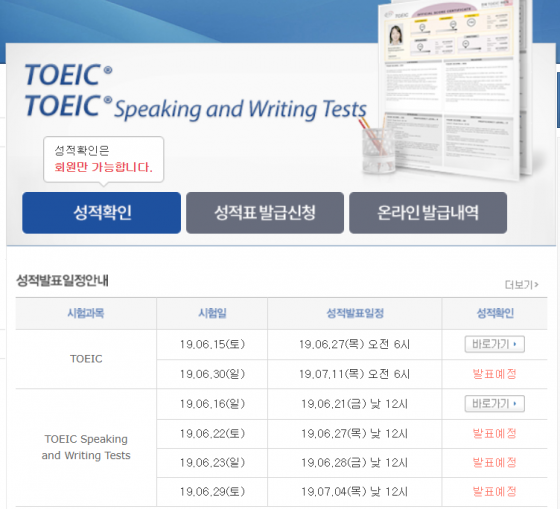560x509 pixels.
Task: Click result date 19.06.21(금) 낮 12시
Action: tap(354, 404)
